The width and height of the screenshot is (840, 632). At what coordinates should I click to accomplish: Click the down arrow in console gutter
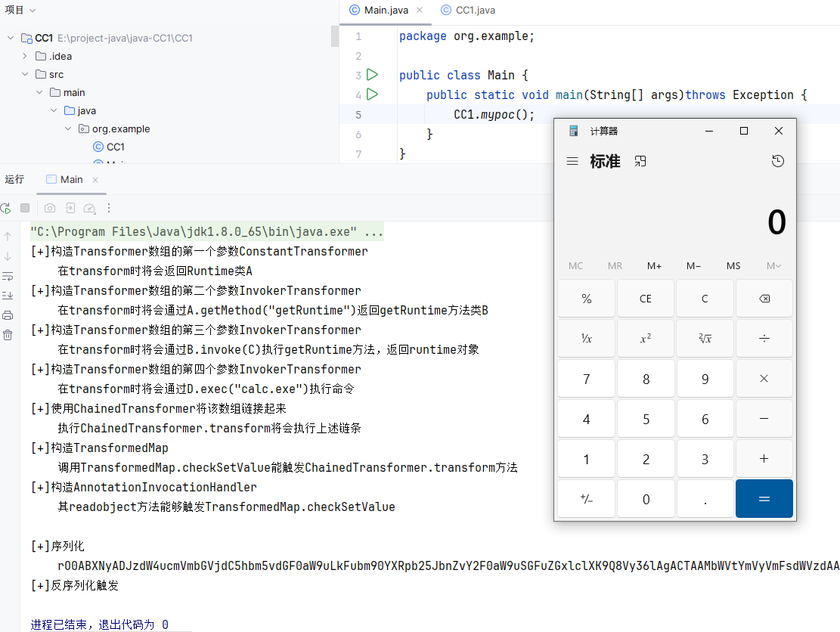pos(8,256)
